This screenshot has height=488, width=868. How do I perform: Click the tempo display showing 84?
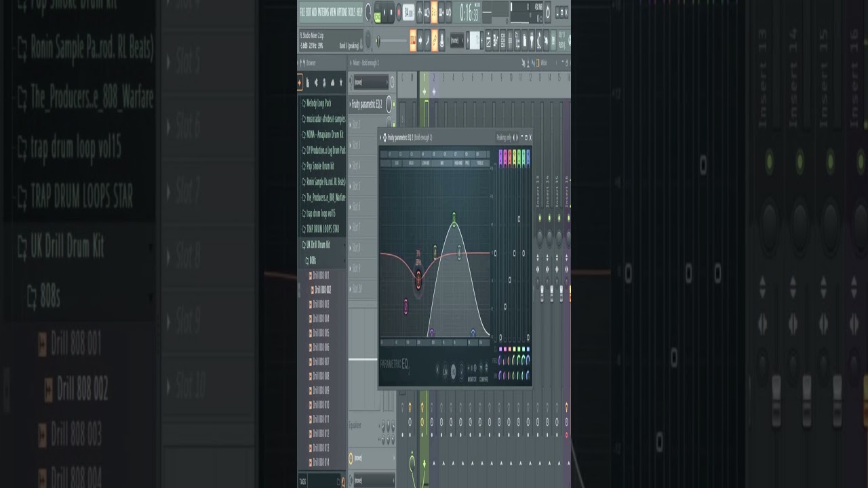tap(408, 12)
